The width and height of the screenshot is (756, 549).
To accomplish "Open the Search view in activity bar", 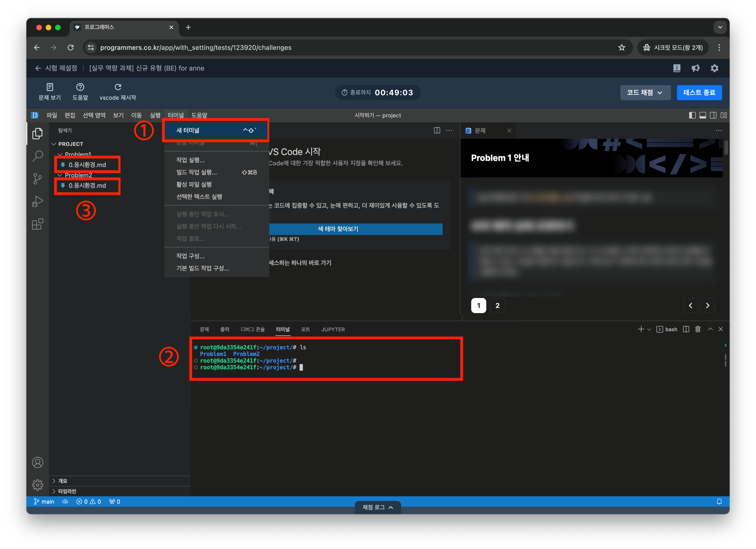I will tap(37, 156).
